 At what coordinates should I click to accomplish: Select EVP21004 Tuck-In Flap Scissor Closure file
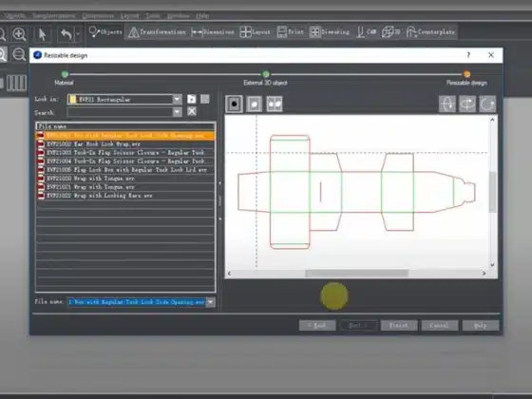pos(125,161)
